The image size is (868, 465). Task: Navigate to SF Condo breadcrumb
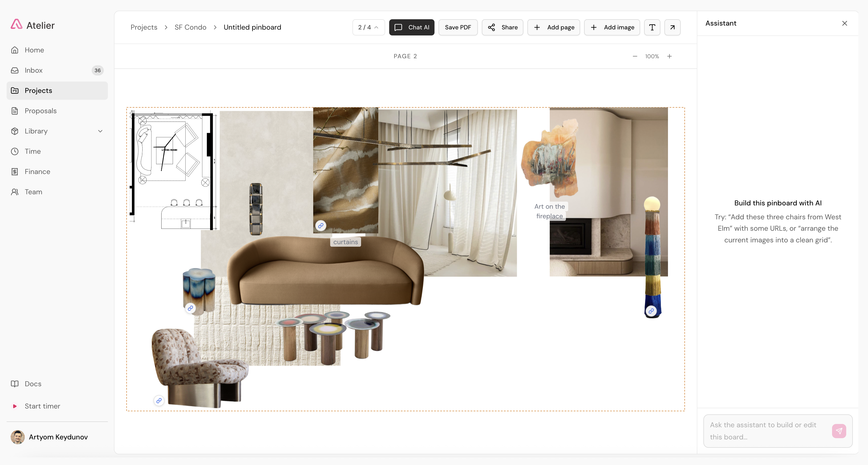(x=190, y=27)
